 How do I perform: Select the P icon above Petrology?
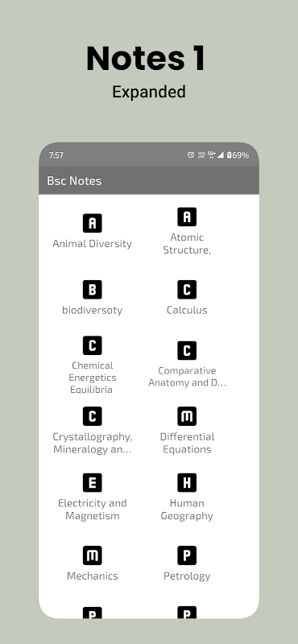[x=187, y=555]
